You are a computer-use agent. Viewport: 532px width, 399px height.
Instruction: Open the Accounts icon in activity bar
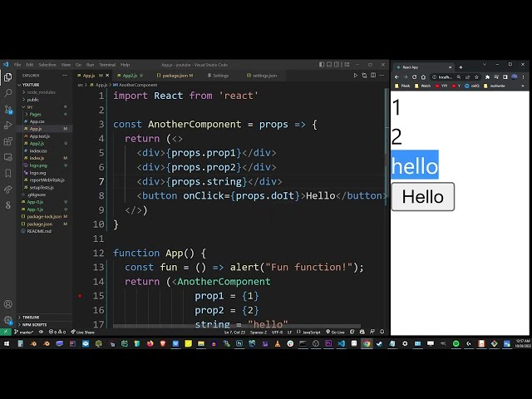(x=7, y=304)
